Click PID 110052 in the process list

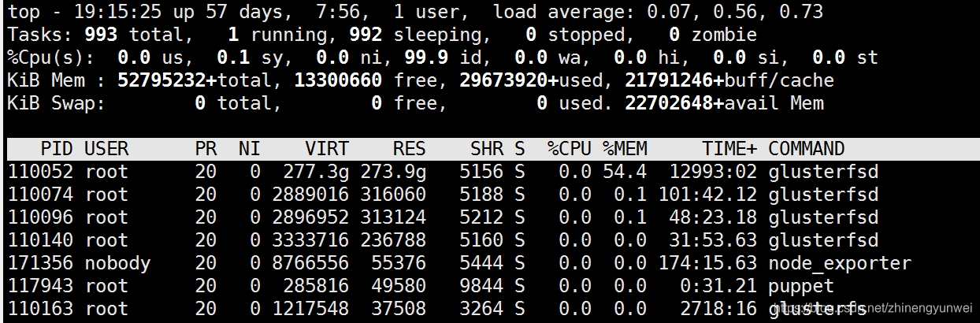(x=39, y=172)
